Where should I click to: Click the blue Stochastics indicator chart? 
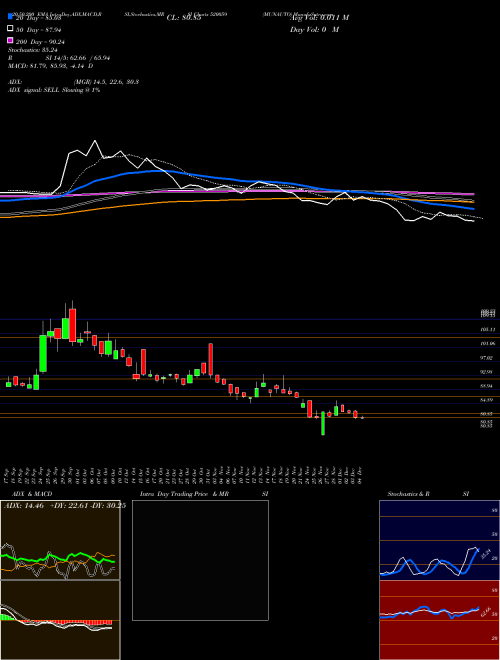439,540
